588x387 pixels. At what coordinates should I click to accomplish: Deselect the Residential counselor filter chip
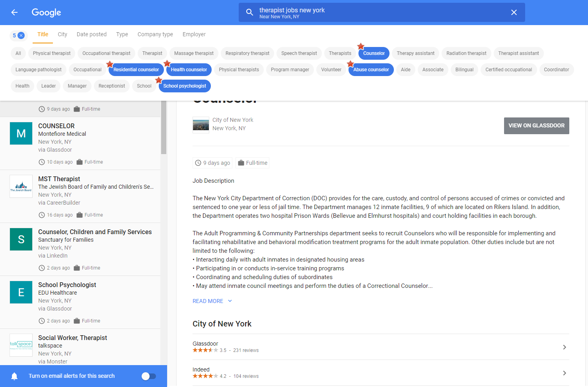point(136,70)
